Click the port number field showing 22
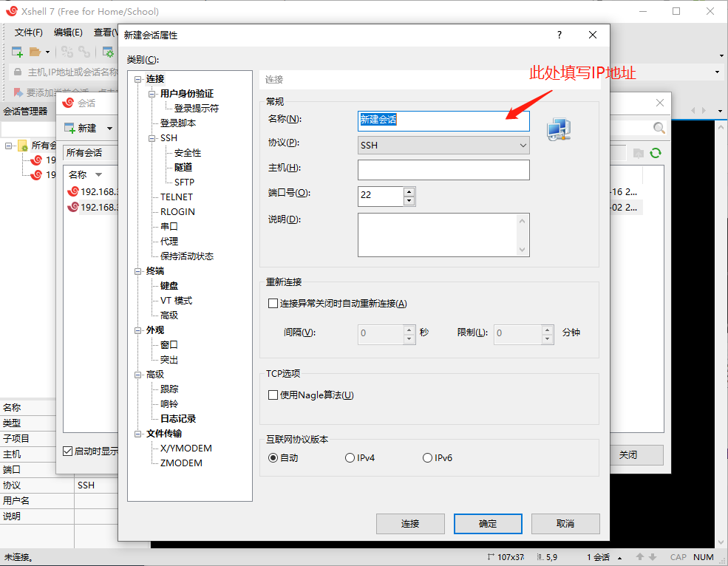 (x=380, y=197)
